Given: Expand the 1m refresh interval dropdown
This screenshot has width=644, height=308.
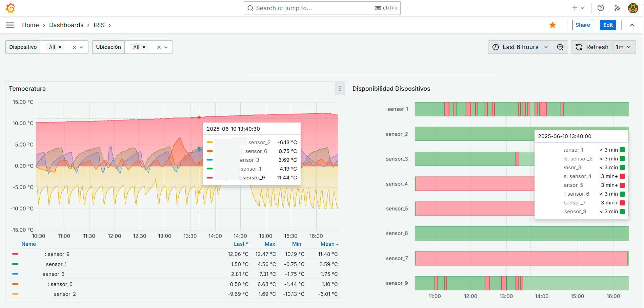Looking at the screenshot, I should point(623,47).
